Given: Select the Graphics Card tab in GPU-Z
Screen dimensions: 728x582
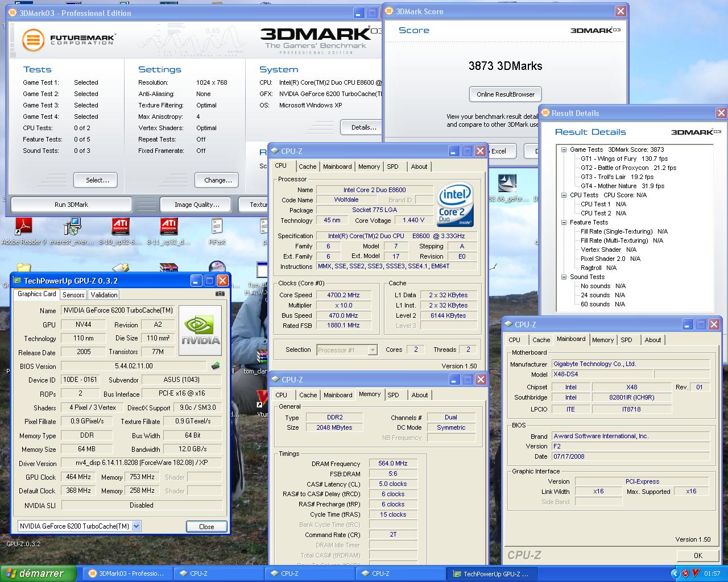Looking at the screenshot, I should click(x=36, y=294).
